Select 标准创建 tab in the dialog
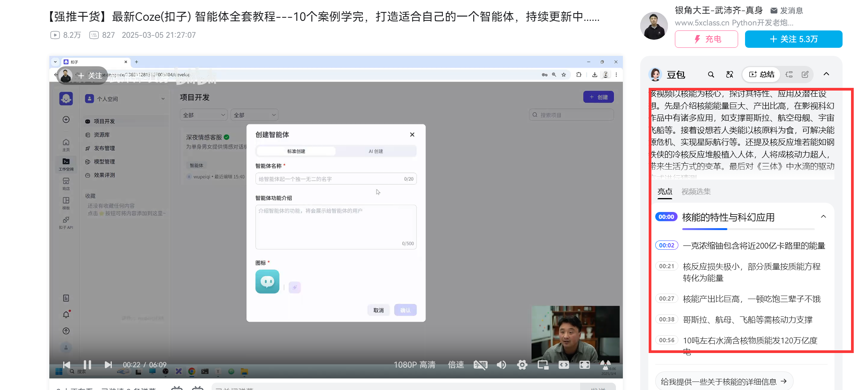 (x=296, y=151)
